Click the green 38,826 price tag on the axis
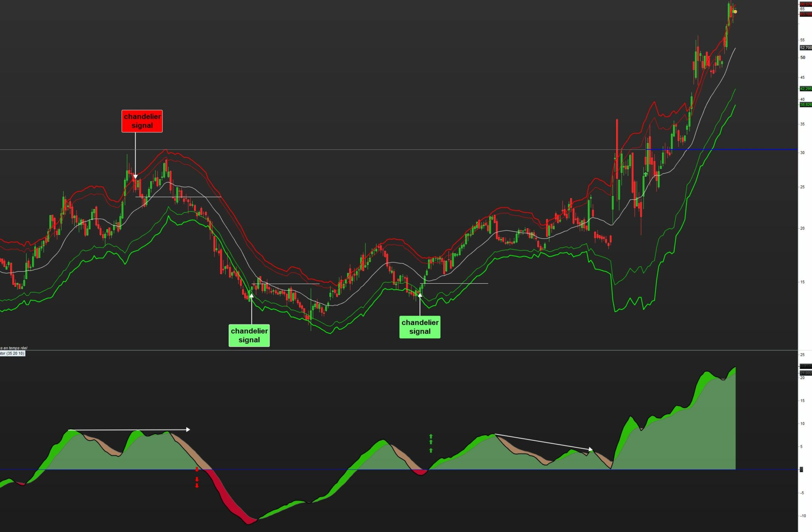The width and height of the screenshot is (812, 532). [805, 105]
